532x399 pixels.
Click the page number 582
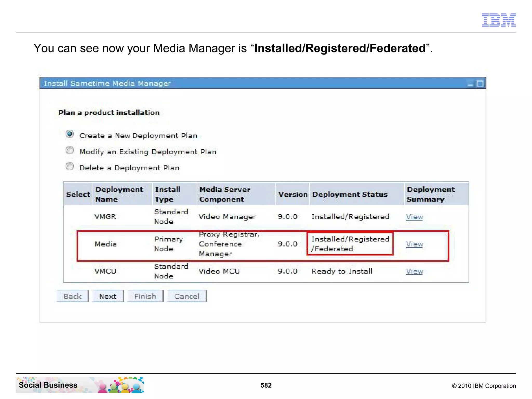coord(266,385)
